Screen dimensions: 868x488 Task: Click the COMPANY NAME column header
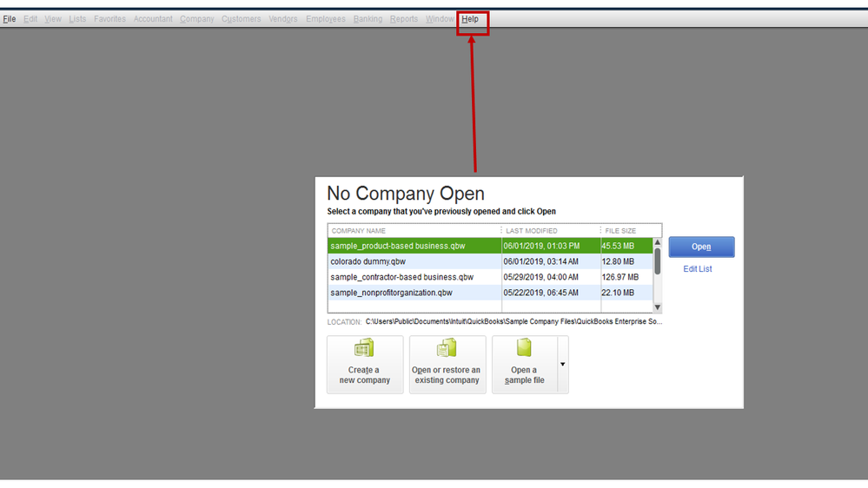click(414, 231)
